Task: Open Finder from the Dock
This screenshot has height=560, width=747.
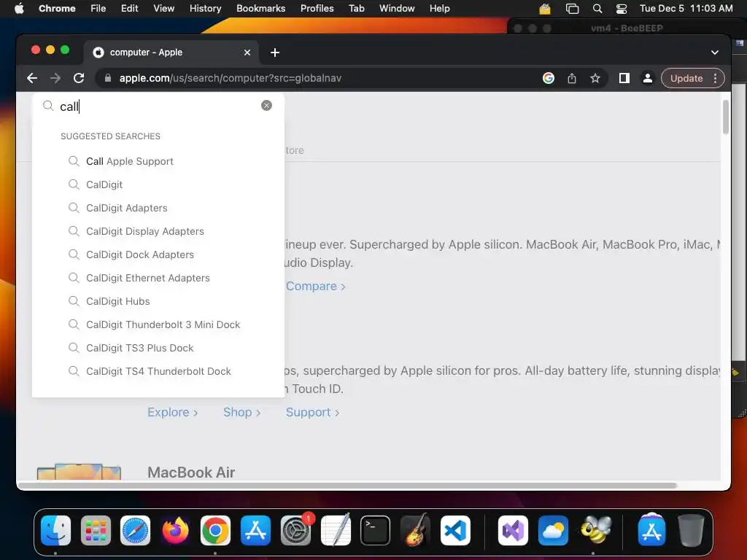Action: point(55,530)
